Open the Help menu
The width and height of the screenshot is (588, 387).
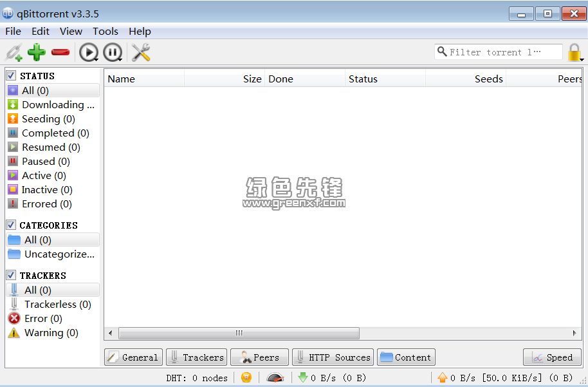pyautogui.click(x=140, y=32)
